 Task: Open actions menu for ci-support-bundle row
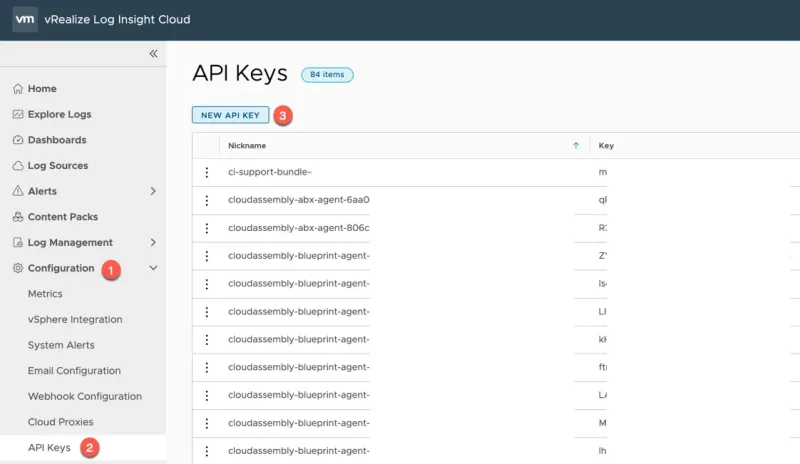pos(207,172)
